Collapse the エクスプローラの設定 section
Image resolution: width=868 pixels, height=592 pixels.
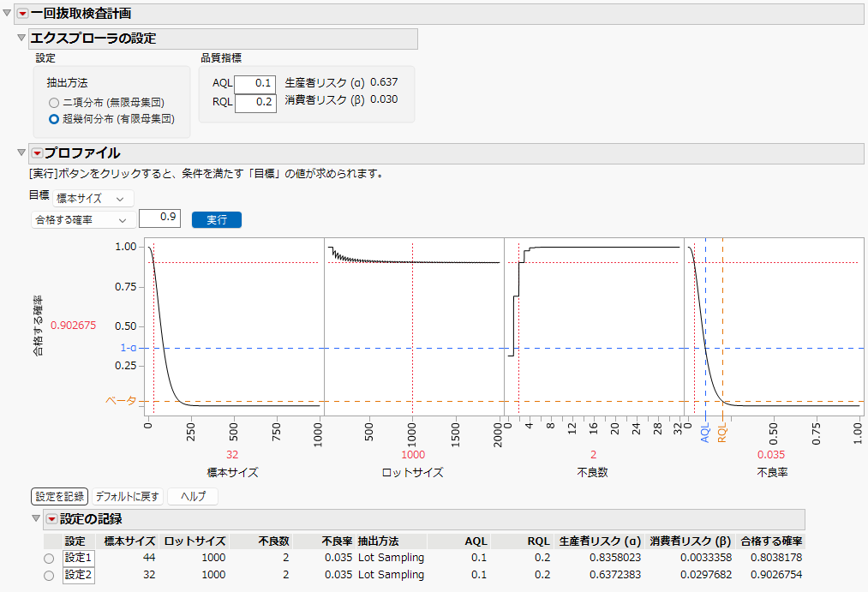(x=21, y=38)
